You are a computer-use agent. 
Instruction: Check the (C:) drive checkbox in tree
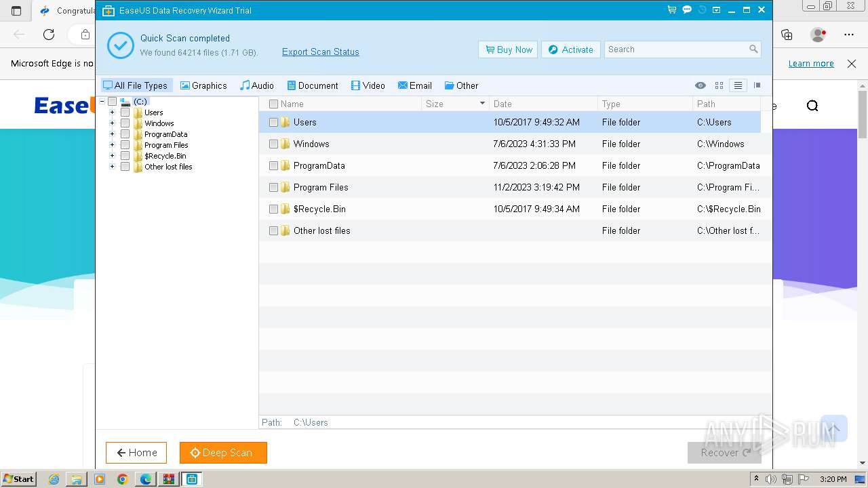point(112,102)
